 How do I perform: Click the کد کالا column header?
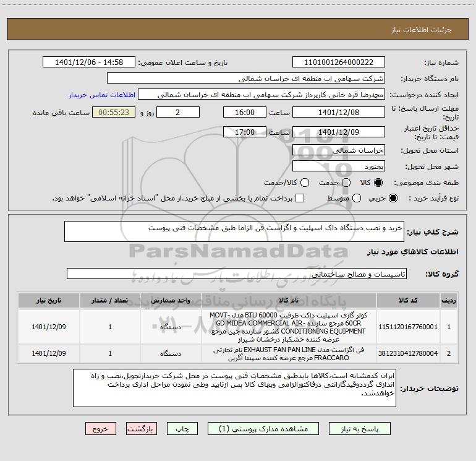click(x=408, y=300)
